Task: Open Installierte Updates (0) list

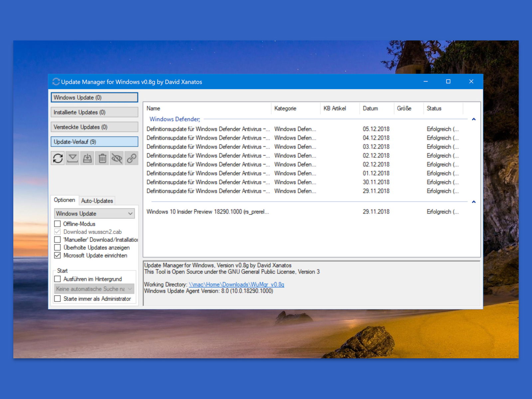Action: tap(94, 112)
